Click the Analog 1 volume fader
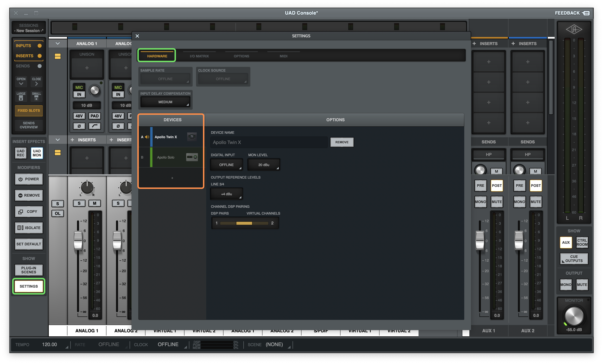This screenshot has width=603, height=364. pyautogui.click(x=78, y=241)
